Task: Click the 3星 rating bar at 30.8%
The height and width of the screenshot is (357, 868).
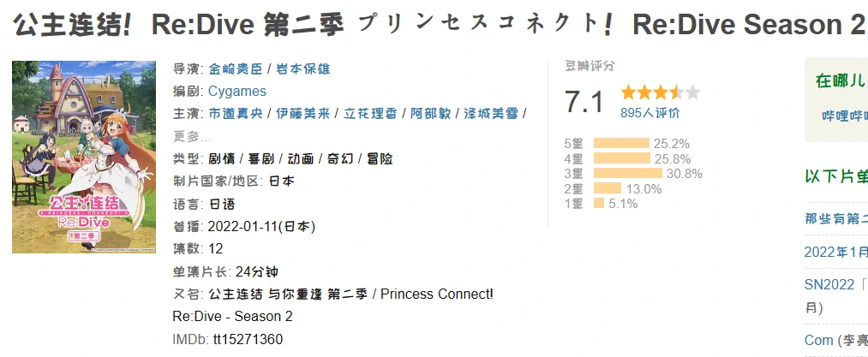Action: tap(627, 174)
